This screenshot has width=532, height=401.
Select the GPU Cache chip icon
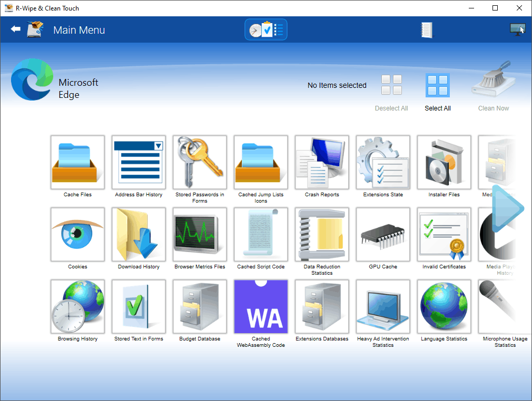point(383,235)
